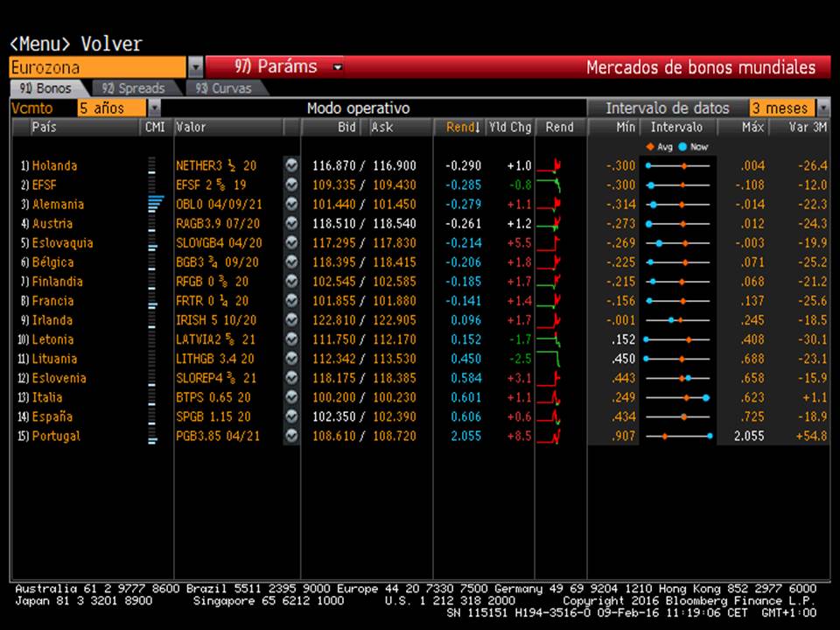Click the yield sparkline chart for Portugal
840x630 pixels.
549,436
